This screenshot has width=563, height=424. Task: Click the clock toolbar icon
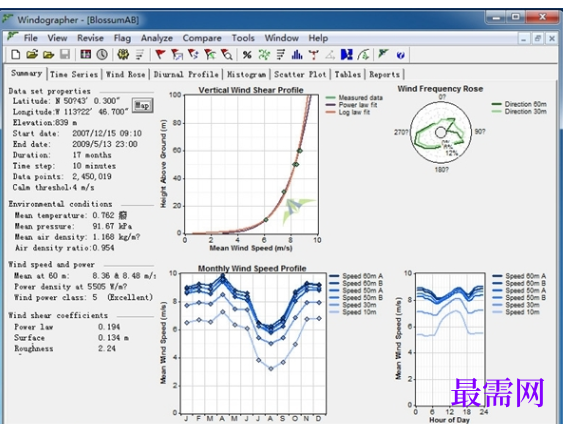pyautogui.click(x=102, y=55)
